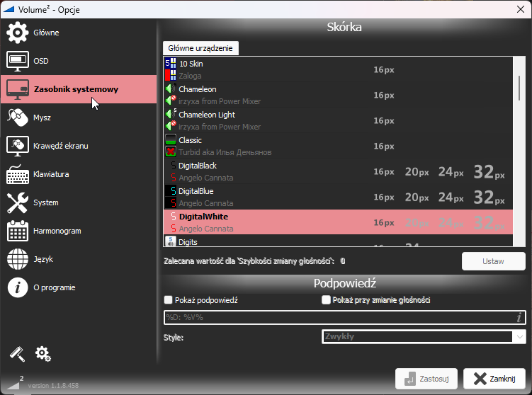Click the Classic skin green icon
This screenshot has width=532, height=395.
click(x=171, y=146)
